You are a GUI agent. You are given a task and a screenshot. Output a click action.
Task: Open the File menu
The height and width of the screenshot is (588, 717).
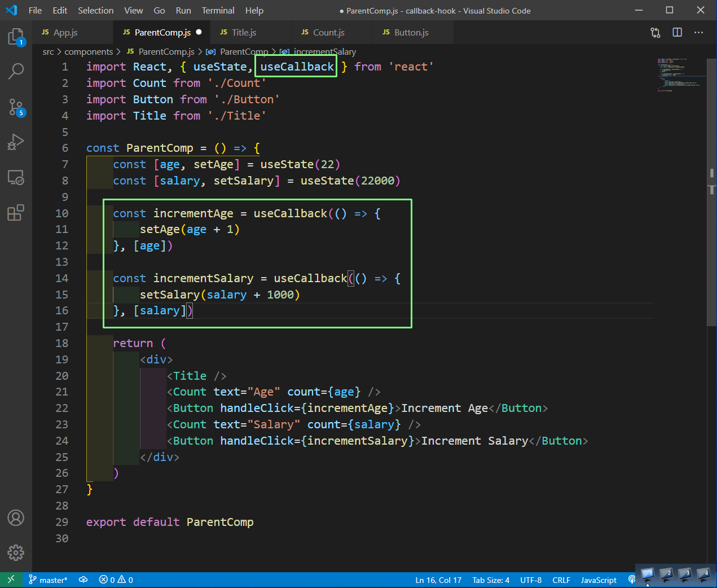pyautogui.click(x=35, y=10)
